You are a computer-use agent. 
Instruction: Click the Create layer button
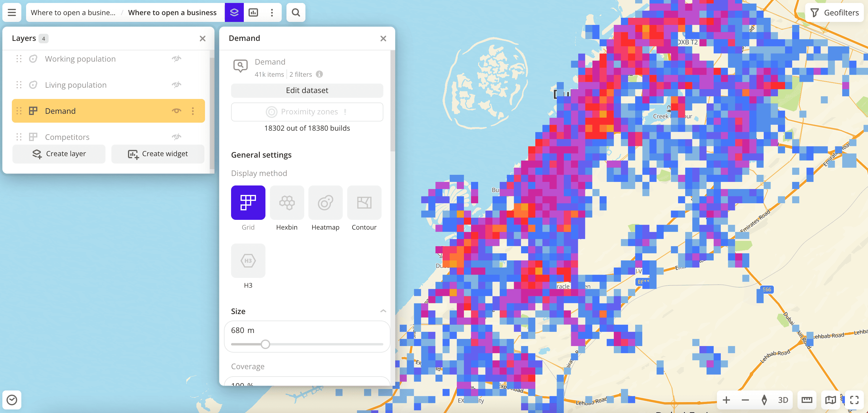59,153
